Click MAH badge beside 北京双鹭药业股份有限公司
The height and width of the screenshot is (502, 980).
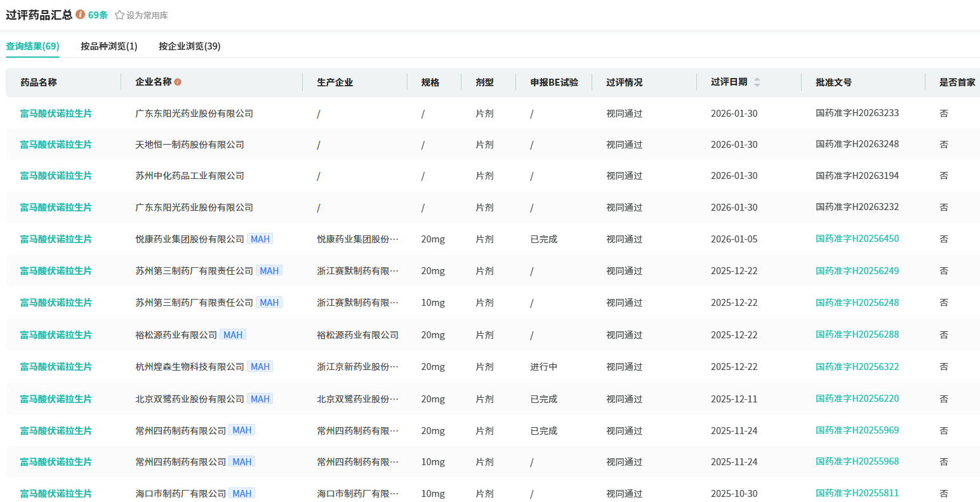[260, 399]
